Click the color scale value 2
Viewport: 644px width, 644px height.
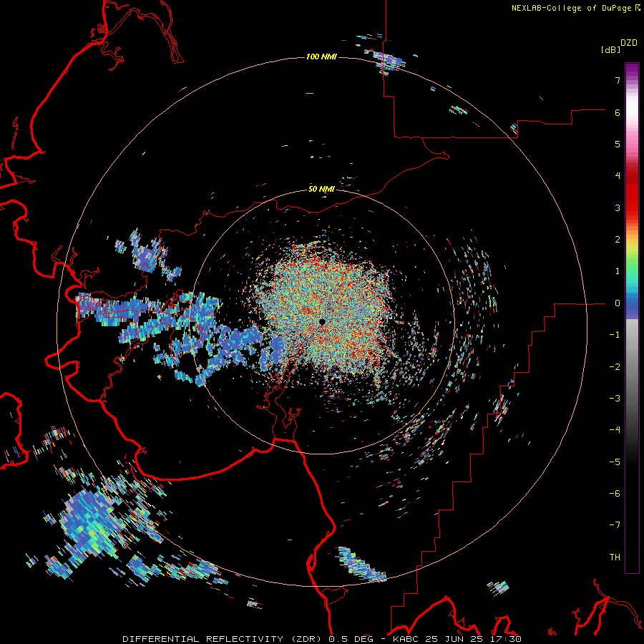(x=618, y=240)
